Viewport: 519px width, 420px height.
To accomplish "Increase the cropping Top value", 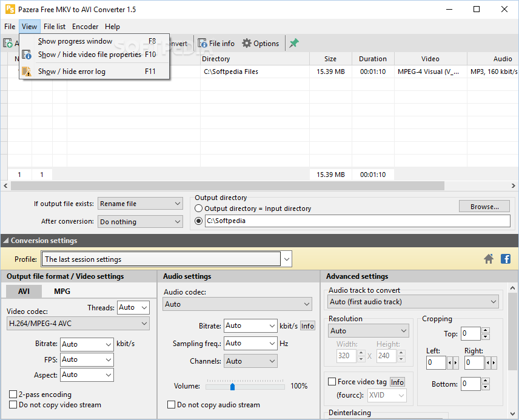I will click(x=486, y=330).
